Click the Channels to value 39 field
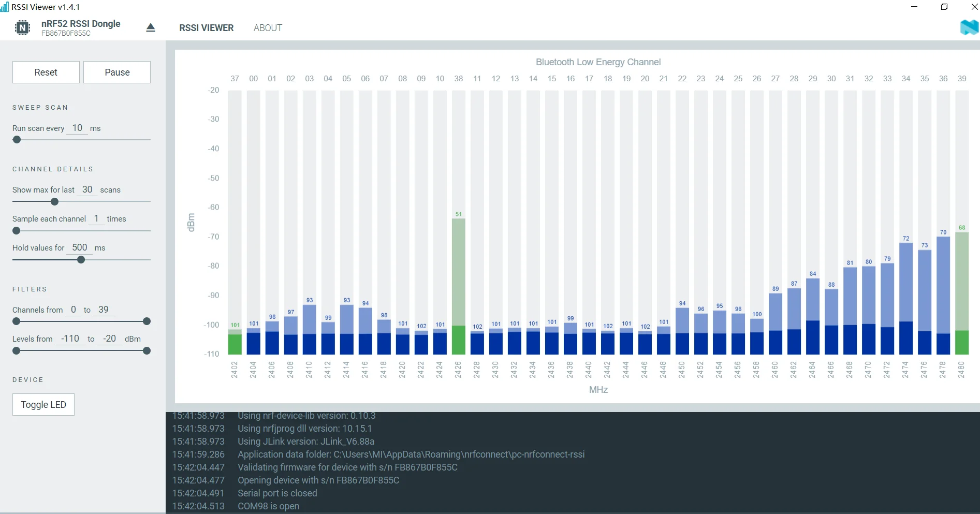The width and height of the screenshot is (980, 514). pyautogui.click(x=104, y=310)
